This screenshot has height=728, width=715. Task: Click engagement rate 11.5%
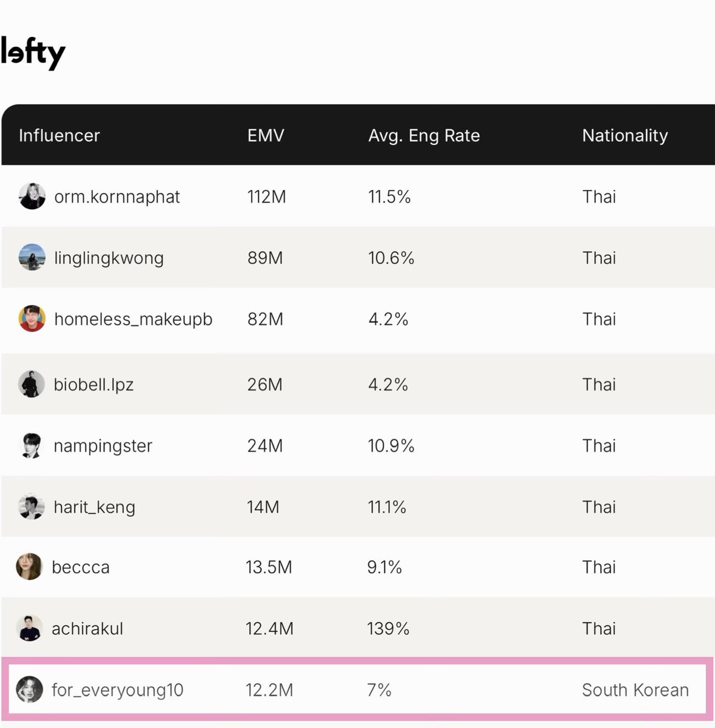point(389,197)
